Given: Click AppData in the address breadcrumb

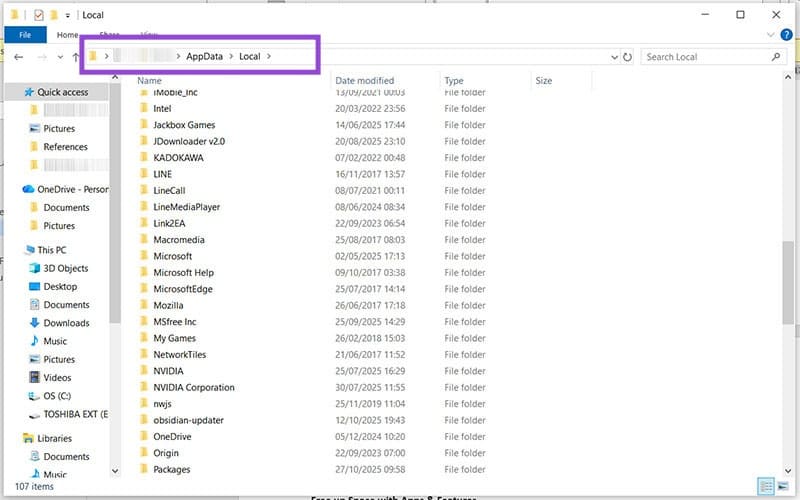Looking at the screenshot, I should pyautogui.click(x=204, y=56).
